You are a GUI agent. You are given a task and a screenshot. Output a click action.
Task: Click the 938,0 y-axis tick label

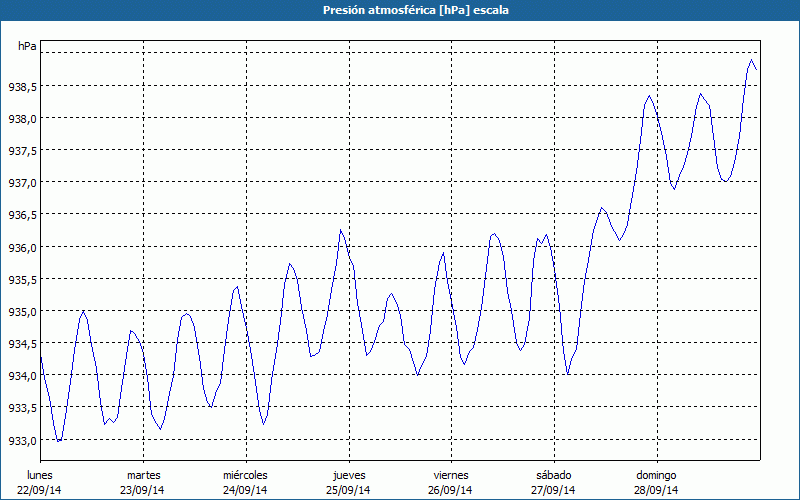point(22,119)
